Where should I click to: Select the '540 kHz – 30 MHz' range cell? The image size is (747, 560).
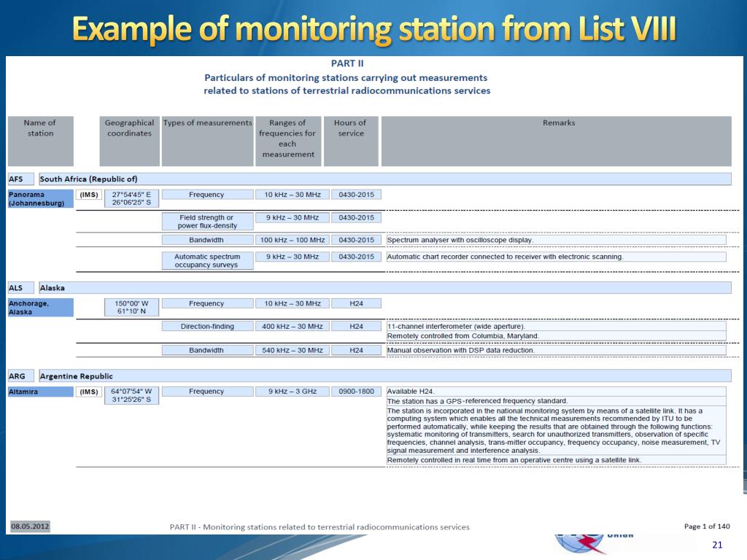293,350
